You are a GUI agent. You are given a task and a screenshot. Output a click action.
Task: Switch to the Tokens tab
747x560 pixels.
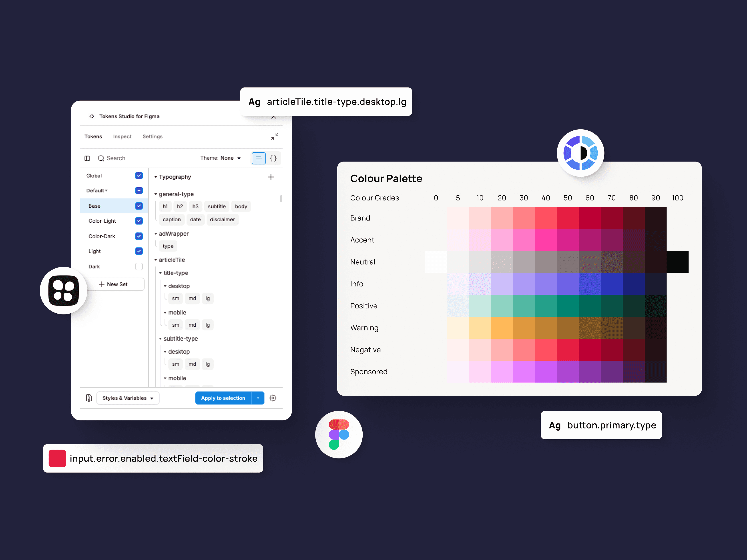click(93, 136)
